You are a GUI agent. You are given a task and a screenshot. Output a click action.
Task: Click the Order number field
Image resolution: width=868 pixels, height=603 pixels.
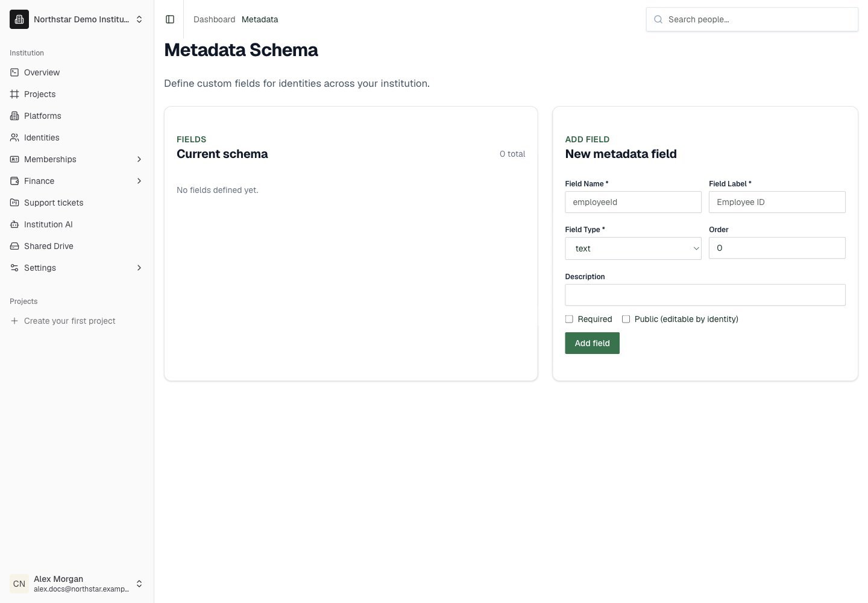[777, 248]
